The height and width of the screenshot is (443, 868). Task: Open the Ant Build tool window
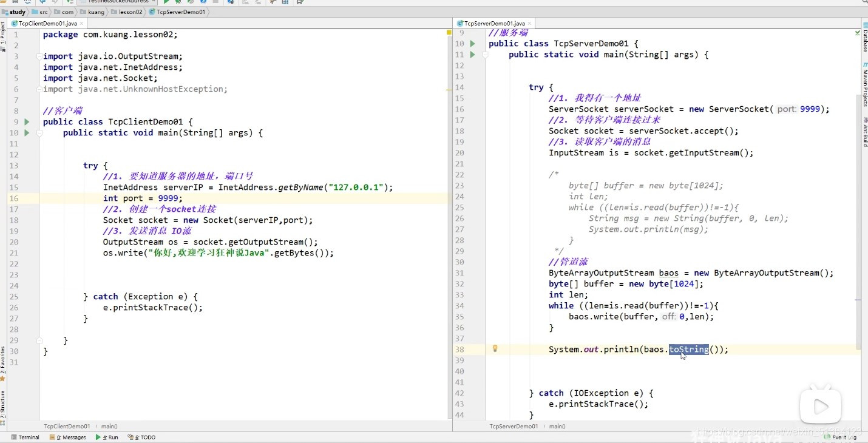click(x=865, y=132)
